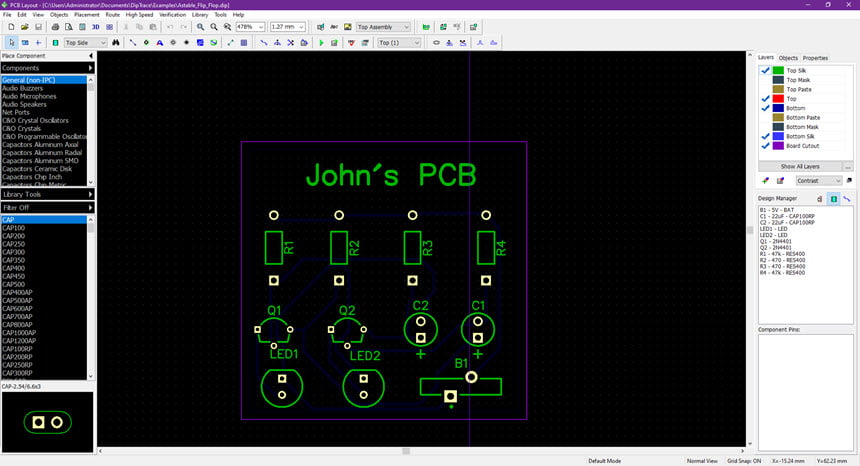Open the 3D view button
This screenshot has width=860, height=466.
tap(95, 27)
